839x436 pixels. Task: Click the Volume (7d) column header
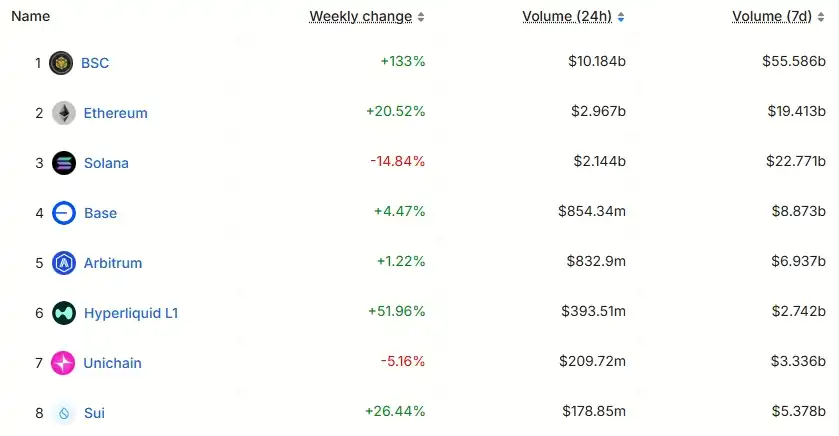pyautogui.click(x=771, y=16)
